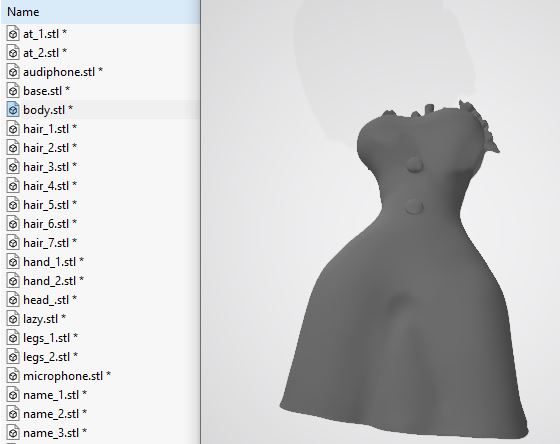
Task: Click the name_3.stl file icon
Action: pos(13,433)
